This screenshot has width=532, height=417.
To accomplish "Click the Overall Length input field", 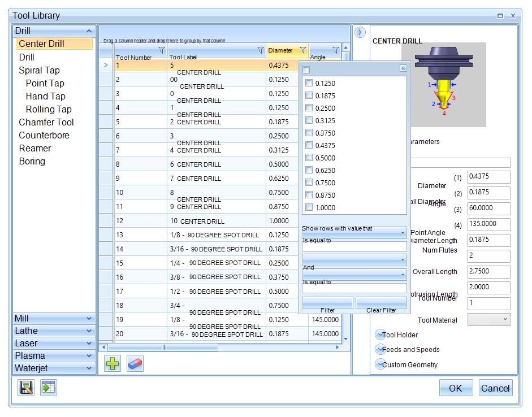I will 488,271.
